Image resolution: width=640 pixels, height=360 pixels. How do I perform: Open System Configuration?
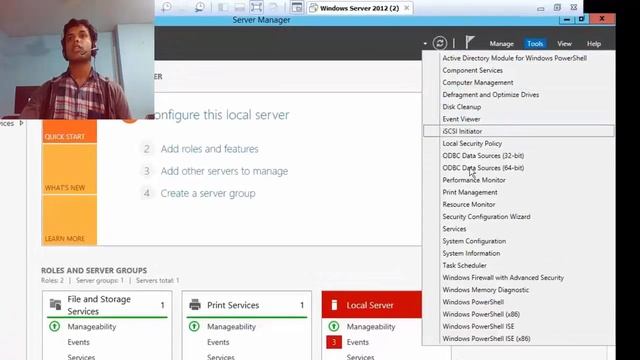(x=474, y=241)
